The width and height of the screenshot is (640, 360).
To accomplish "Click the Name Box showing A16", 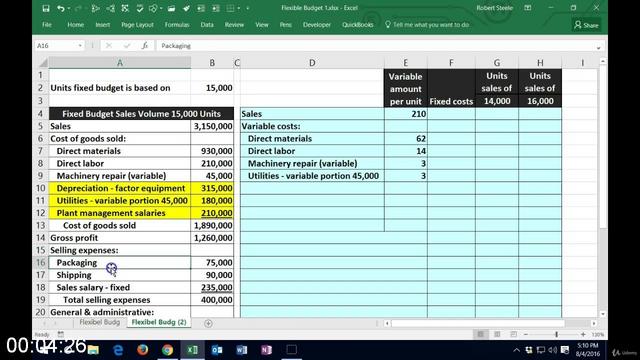I will [x=56, y=46].
